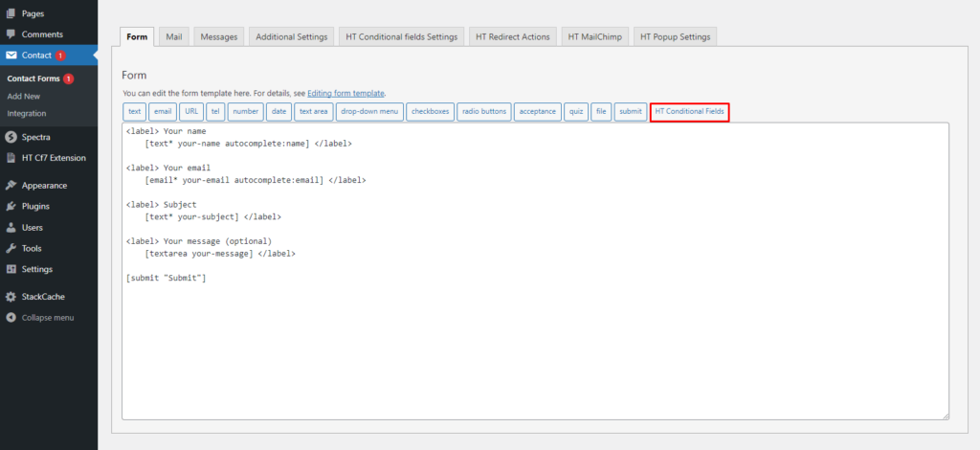The height and width of the screenshot is (450, 980).
Task: Click the Tools wrench icon
Action: coord(11,248)
